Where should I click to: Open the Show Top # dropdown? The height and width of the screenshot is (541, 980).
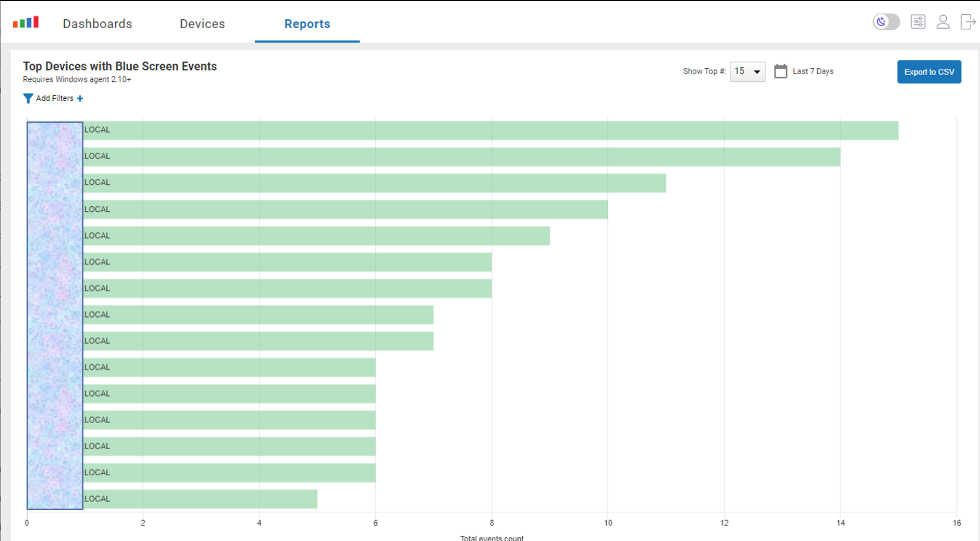click(747, 71)
